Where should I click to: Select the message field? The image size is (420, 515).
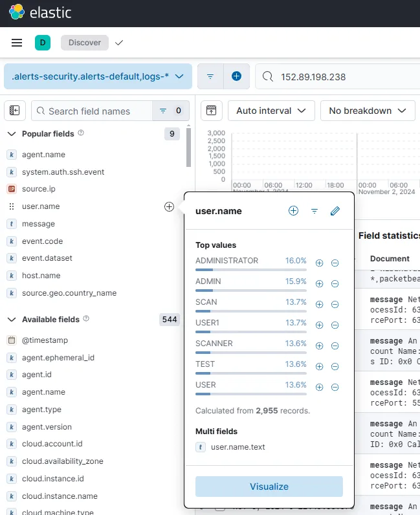coord(38,224)
